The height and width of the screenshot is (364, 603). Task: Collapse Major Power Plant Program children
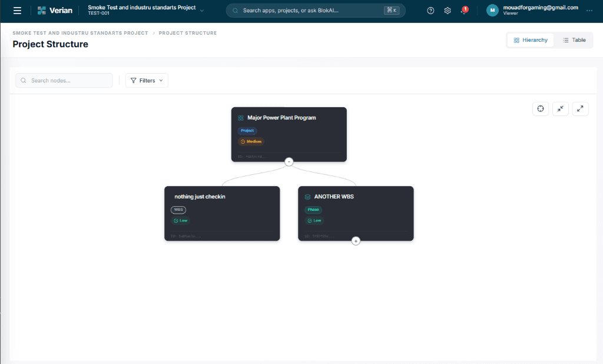click(289, 162)
